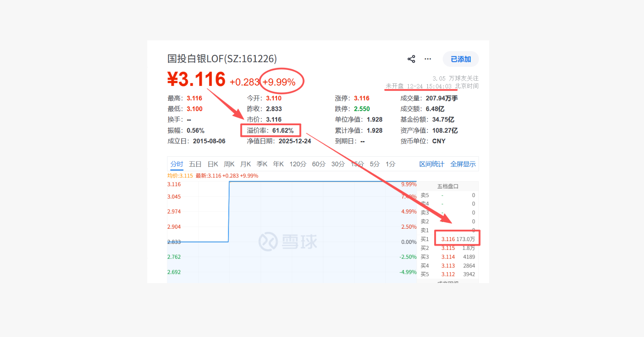Open 区间统计 link
This screenshot has width=644, height=337.
pos(432,164)
